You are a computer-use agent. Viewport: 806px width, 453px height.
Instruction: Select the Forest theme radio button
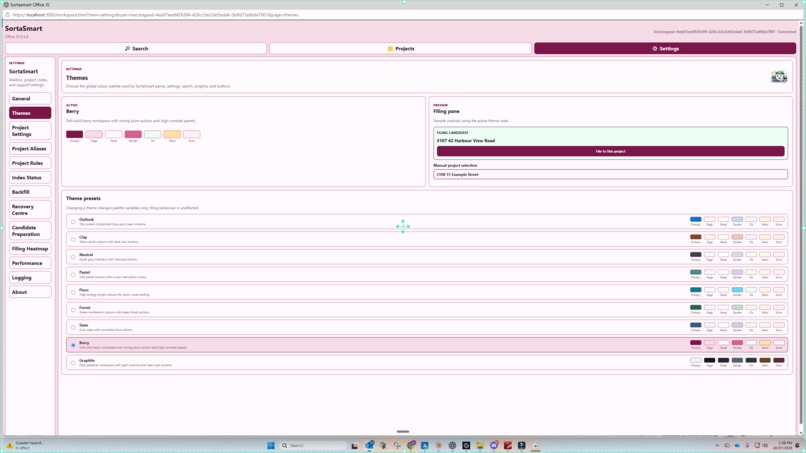[x=73, y=310]
